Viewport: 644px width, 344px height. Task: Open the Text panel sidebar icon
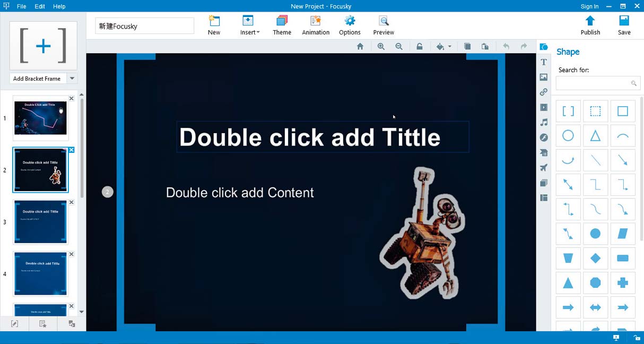(544, 62)
